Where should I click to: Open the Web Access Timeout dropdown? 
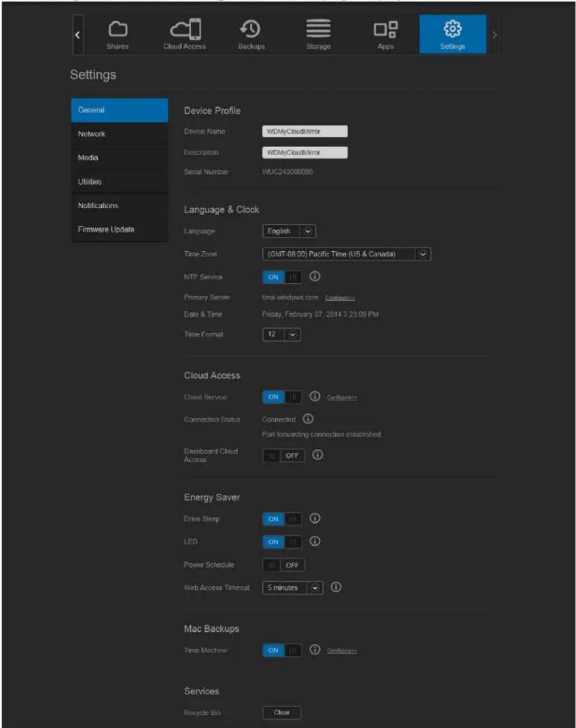(293, 588)
